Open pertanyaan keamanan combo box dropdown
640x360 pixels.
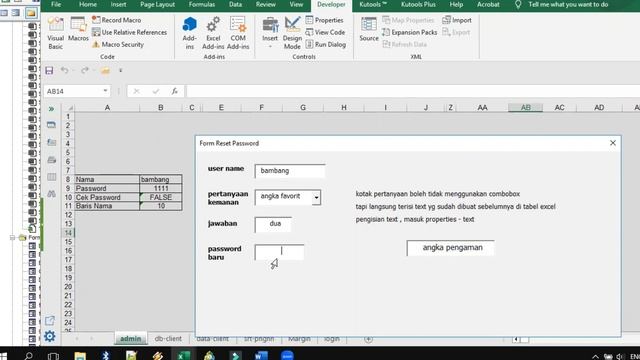click(316, 198)
